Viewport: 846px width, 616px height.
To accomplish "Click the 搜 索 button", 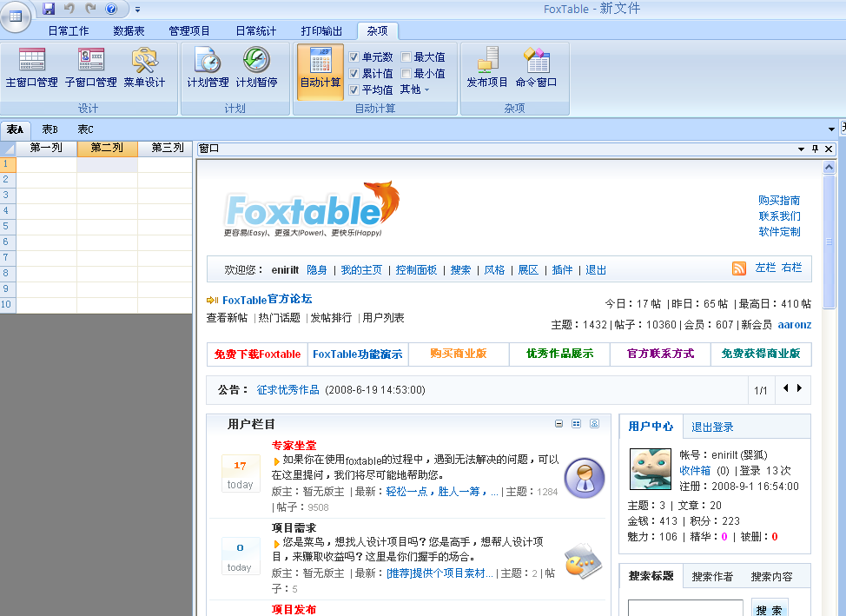I will coord(770,609).
